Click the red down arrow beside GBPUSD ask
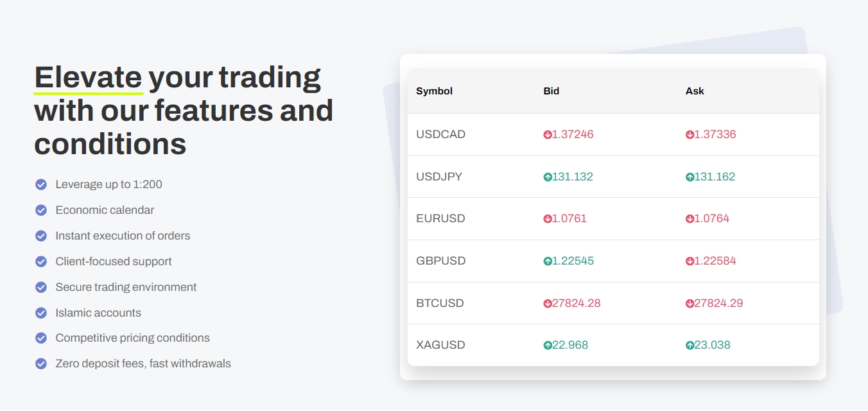868x411 pixels. pyautogui.click(x=690, y=261)
